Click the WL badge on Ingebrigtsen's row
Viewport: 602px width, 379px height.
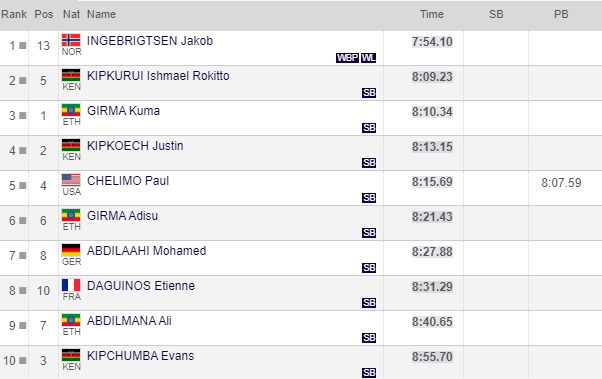click(x=369, y=58)
